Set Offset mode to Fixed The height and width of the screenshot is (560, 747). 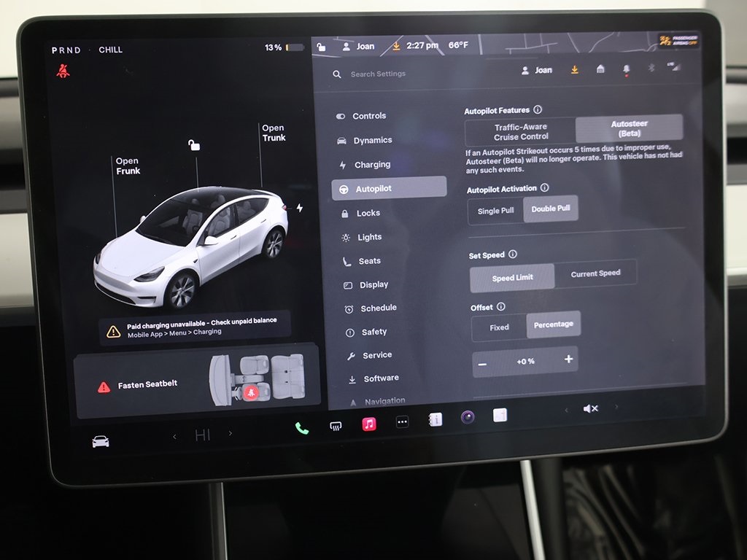point(500,327)
